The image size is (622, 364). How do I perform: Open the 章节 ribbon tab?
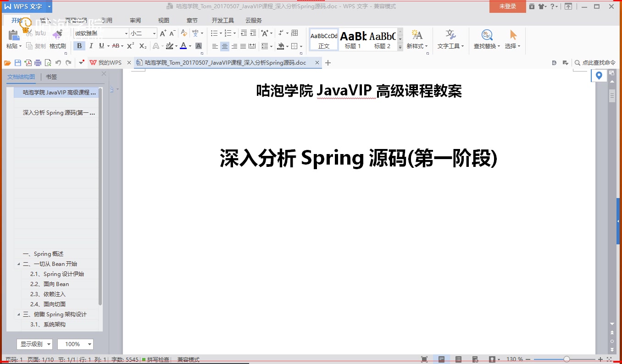pyautogui.click(x=192, y=21)
